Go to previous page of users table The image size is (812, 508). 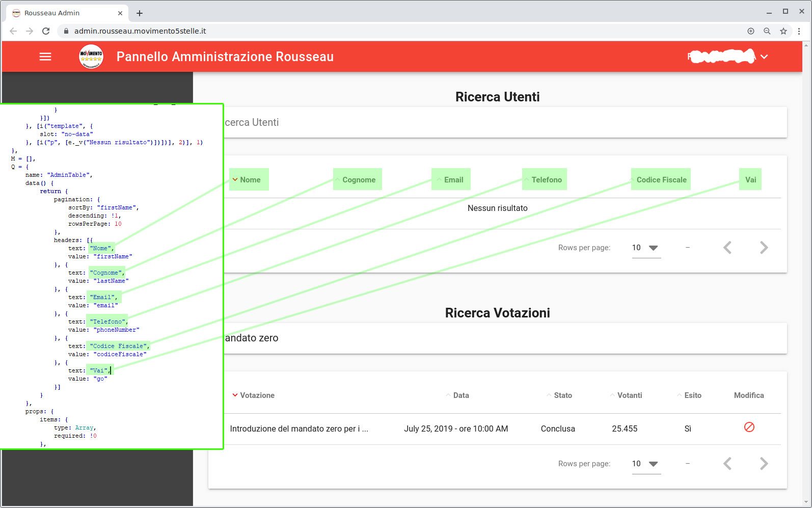pos(727,248)
